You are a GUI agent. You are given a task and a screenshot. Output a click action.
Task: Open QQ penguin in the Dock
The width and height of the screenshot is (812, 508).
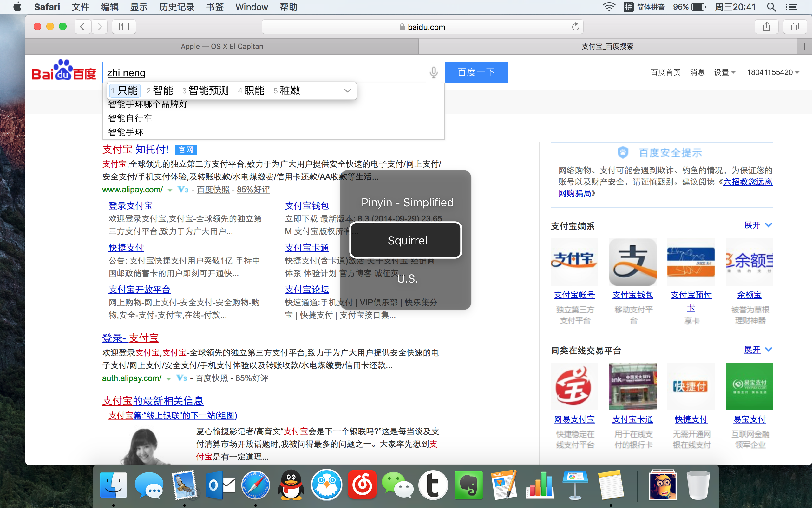(x=291, y=485)
